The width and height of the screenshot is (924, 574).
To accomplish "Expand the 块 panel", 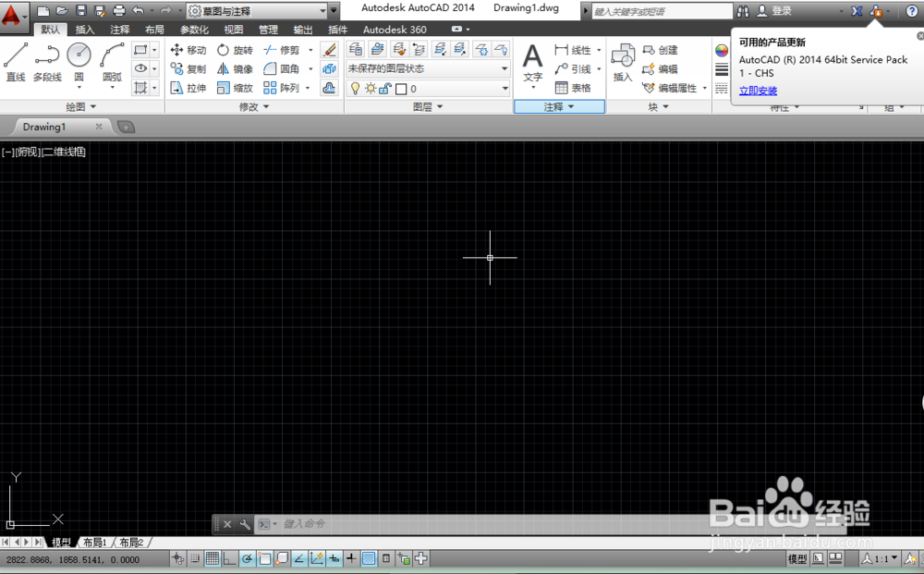I will [x=658, y=106].
